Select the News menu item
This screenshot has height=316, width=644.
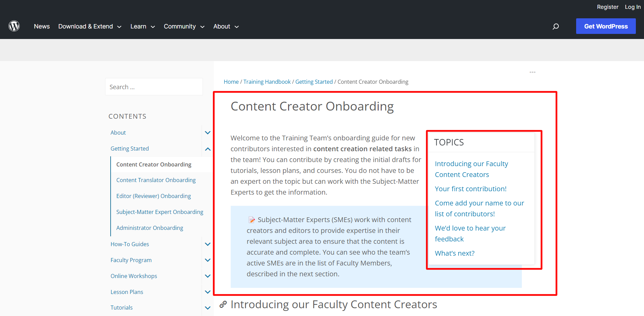click(42, 26)
